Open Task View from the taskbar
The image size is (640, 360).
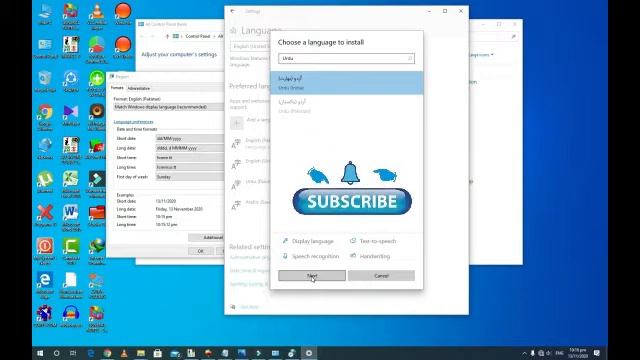(x=73, y=353)
